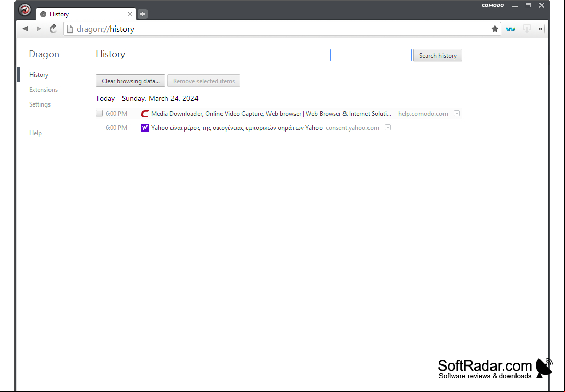Open the toolbar overflow chevron
The image size is (565, 392).
click(x=540, y=29)
